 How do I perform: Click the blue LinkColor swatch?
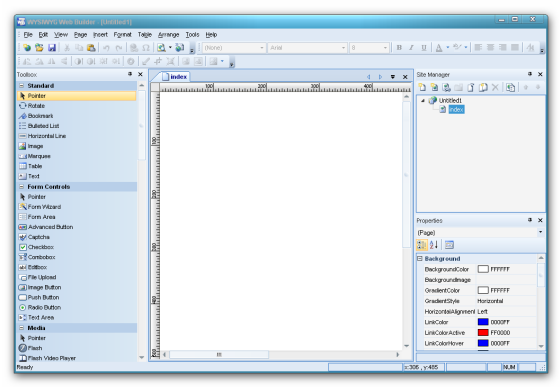coord(483,322)
